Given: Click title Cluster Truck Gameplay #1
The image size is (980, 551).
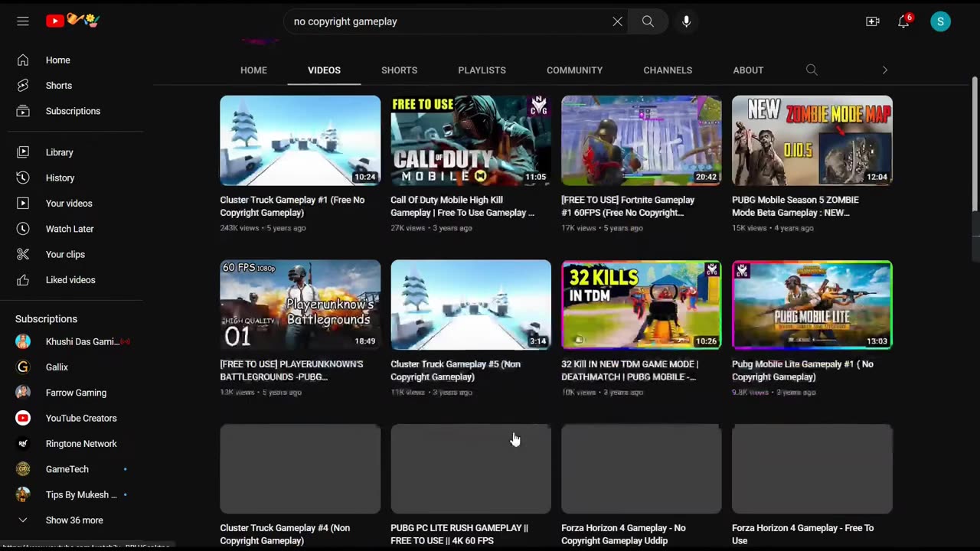Looking at the screenshot, I should (x=292, y=206).
